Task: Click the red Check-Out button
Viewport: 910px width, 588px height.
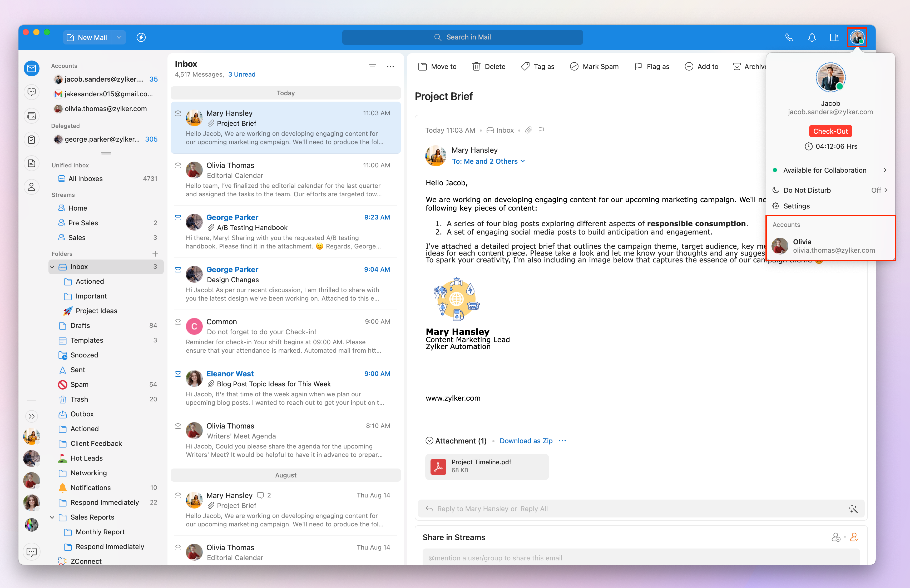Action: (x=830, y=131)
